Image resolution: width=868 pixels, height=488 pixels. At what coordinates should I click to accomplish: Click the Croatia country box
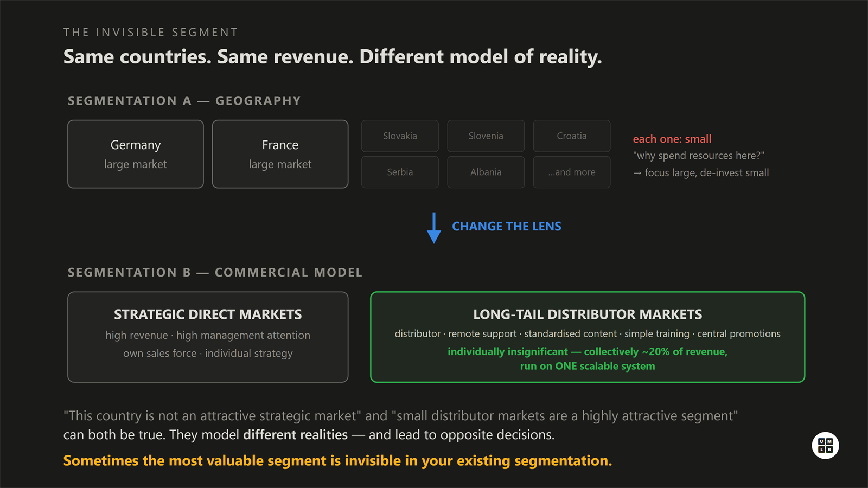572,136
